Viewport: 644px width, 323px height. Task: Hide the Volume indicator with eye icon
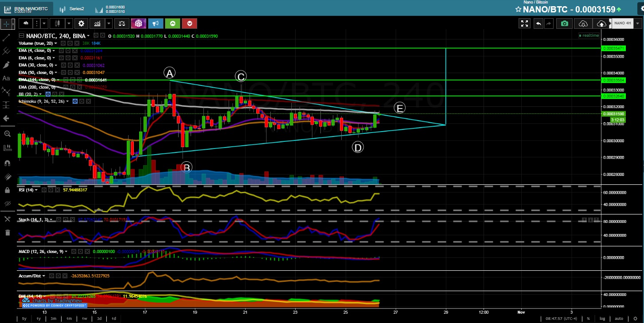point(63,43)
